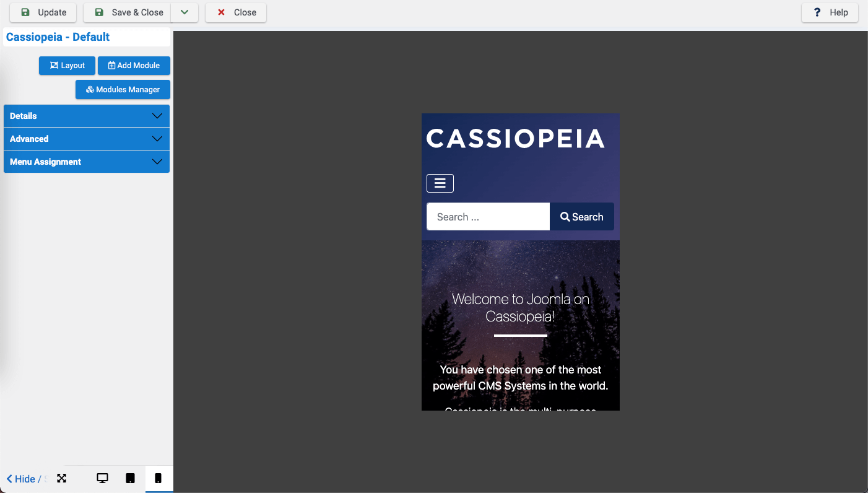Screen dimensions: 868x493
Task: Click 'You have chosen one of the most' text
Action: click(x=521, y=370)
